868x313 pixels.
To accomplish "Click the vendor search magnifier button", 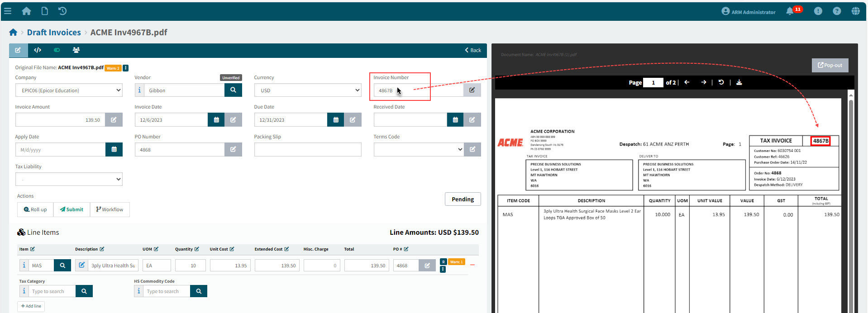I will click(233, 90).
